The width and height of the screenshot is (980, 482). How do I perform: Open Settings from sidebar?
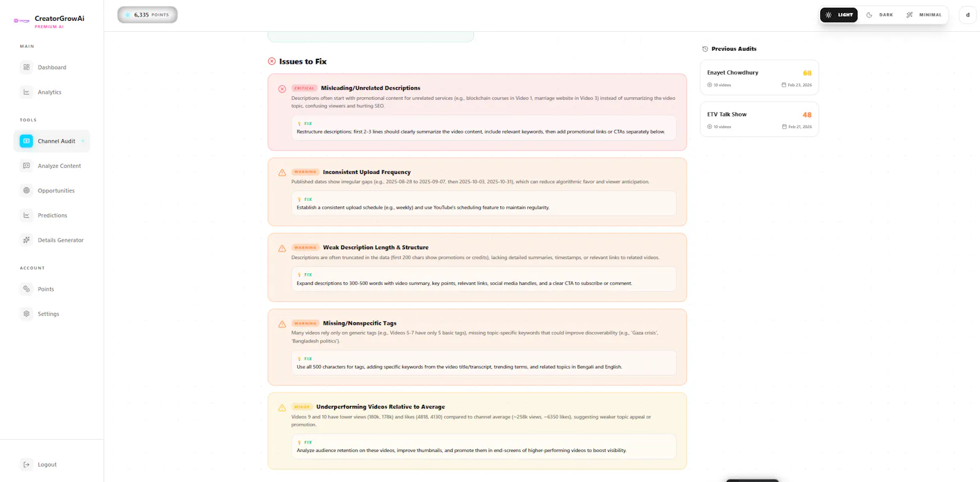pos(52,314)
